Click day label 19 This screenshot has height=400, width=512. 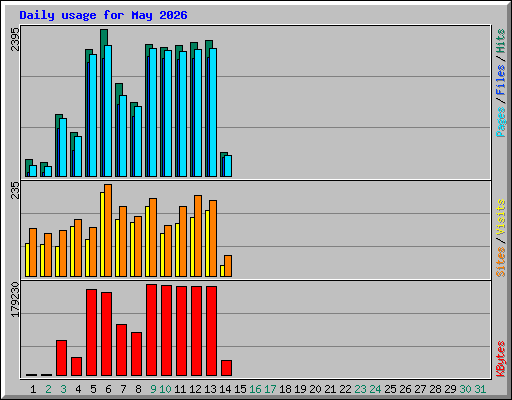pos(300,389)
